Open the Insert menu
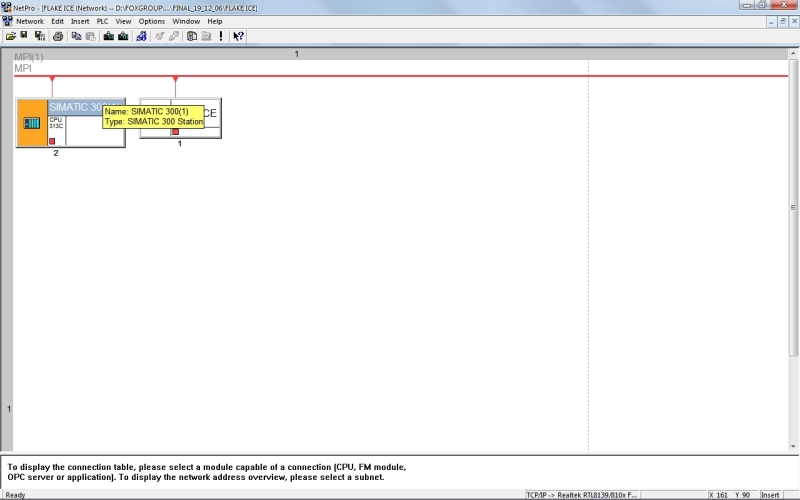 coord(80,21)
